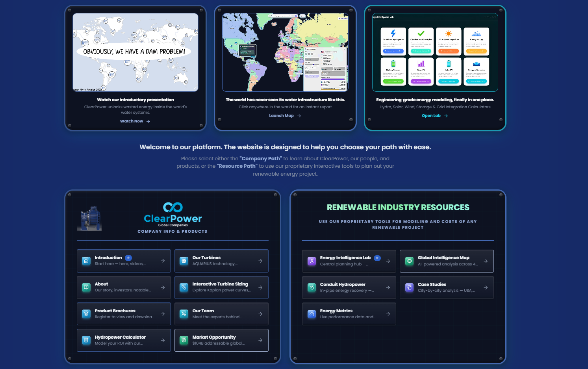Click the ClearPower infinity logo
The image size is (588, 369).
point(173,207)
